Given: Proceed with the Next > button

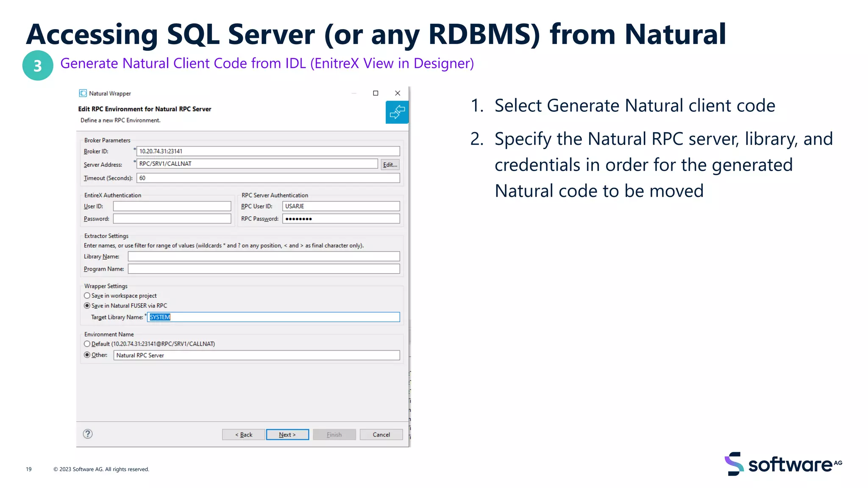Looking at the screenshot, I should point(287,435).
